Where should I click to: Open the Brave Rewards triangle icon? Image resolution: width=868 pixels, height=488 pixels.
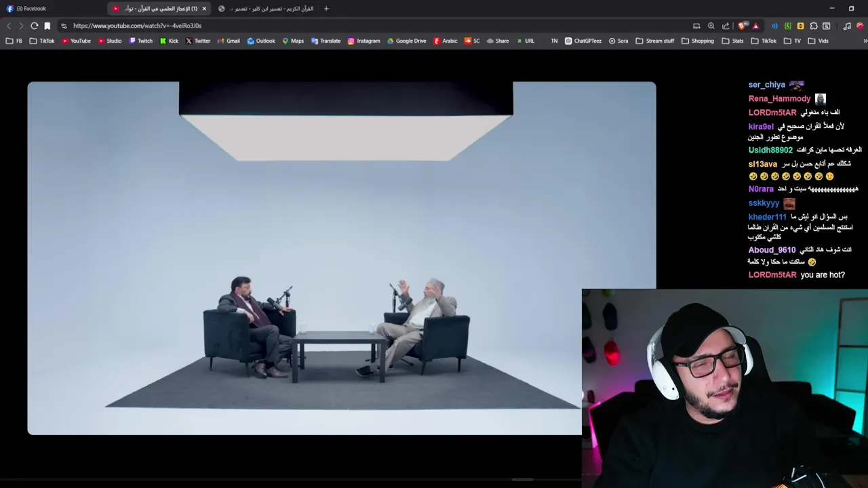755,26
